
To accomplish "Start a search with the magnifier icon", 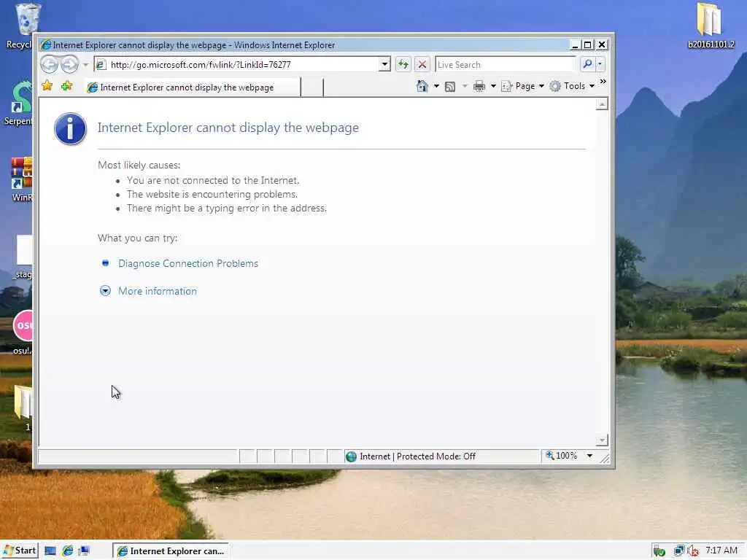I will pyautogui.click(x=587, y=64).
